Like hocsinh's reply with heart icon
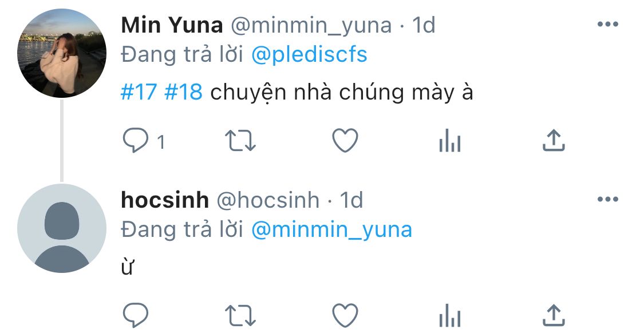This screenshot has width=644, height=333. coord(345,316)
